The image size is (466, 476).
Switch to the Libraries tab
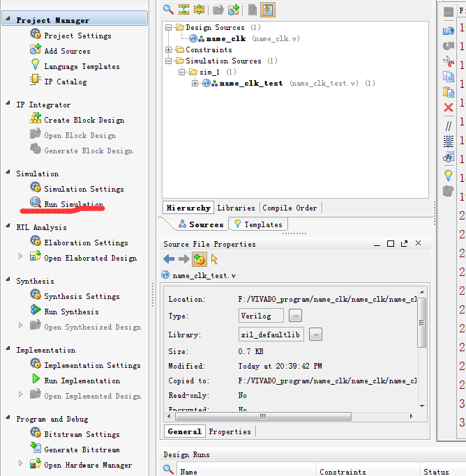pyautogui.click(x=236, y=208)
